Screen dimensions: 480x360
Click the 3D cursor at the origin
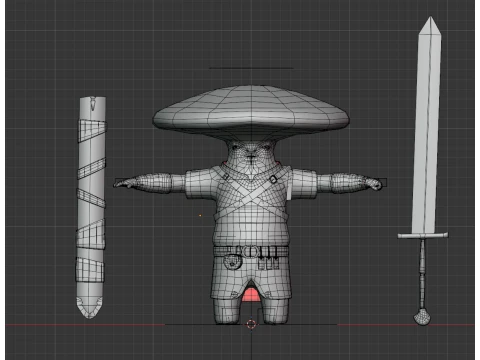251,324
